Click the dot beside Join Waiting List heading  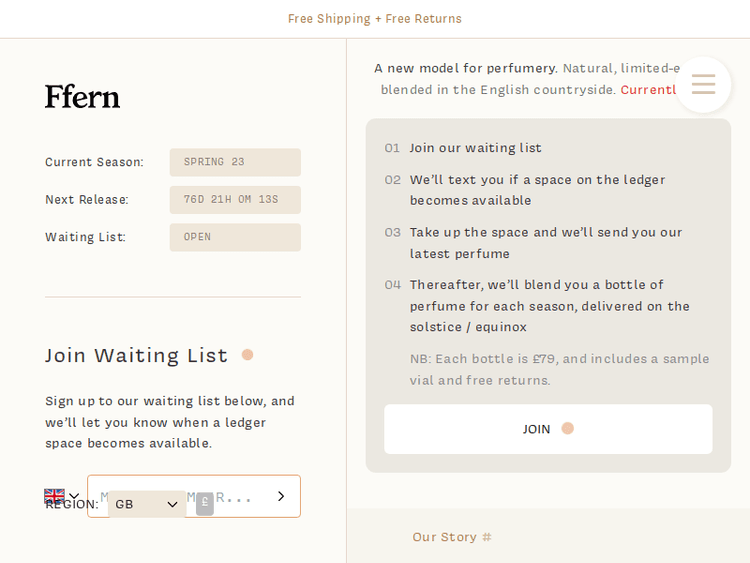(247, 355)
